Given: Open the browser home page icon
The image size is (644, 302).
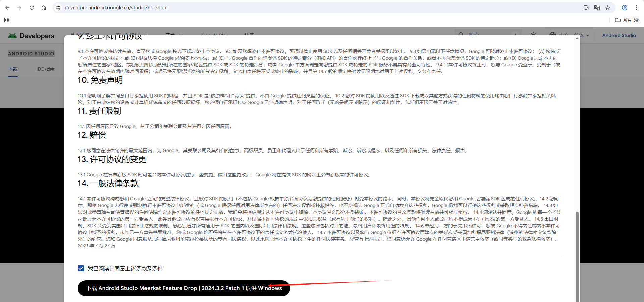Looking at the screenshot, I should tap(44, 8).
